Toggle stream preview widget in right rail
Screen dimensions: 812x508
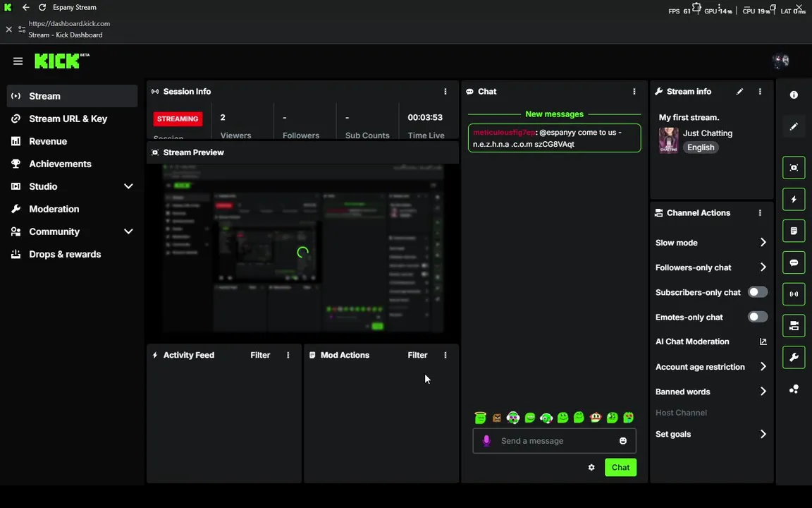coord(794,168)
